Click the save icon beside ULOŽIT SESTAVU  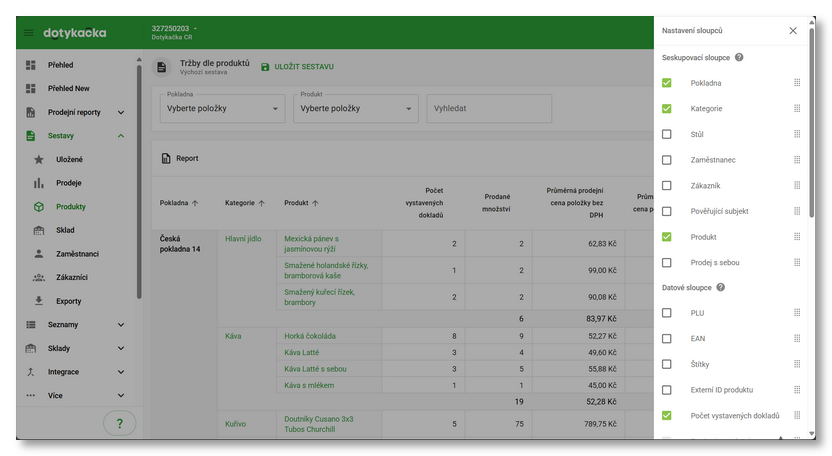(265, 67)
